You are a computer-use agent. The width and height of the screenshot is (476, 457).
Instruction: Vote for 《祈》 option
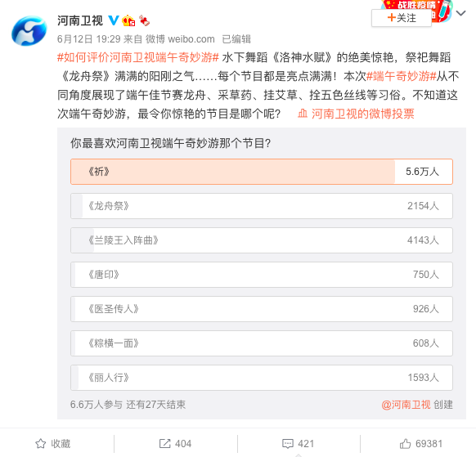click(x=262, y=172)
